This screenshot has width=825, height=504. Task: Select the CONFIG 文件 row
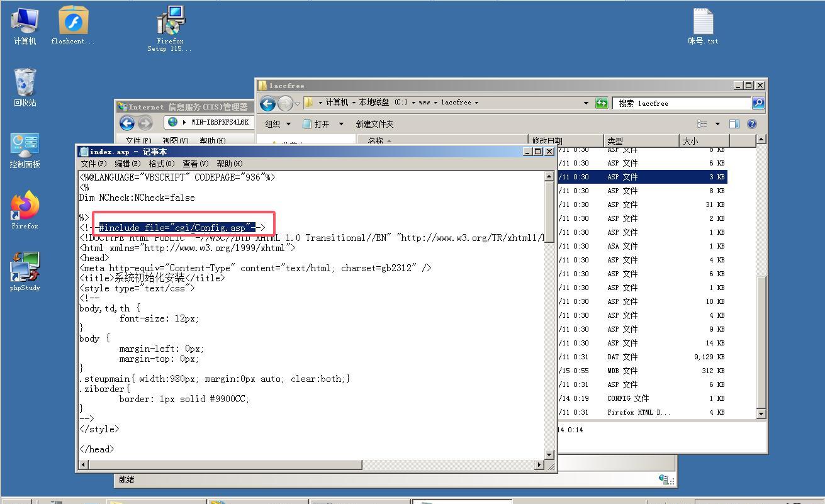(643, 398)
